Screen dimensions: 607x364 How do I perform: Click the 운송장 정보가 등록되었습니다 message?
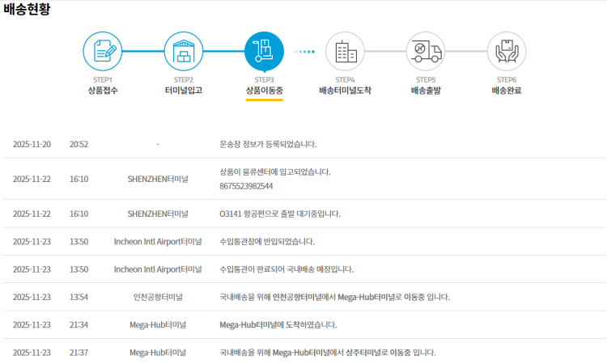[268, 144]
